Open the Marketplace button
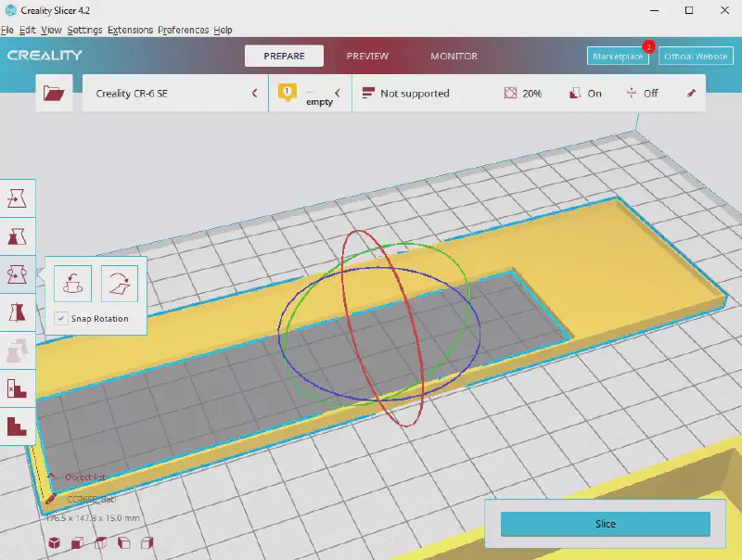Image resolution: width=742 pixels, height=560 pixels. (618, 57)
